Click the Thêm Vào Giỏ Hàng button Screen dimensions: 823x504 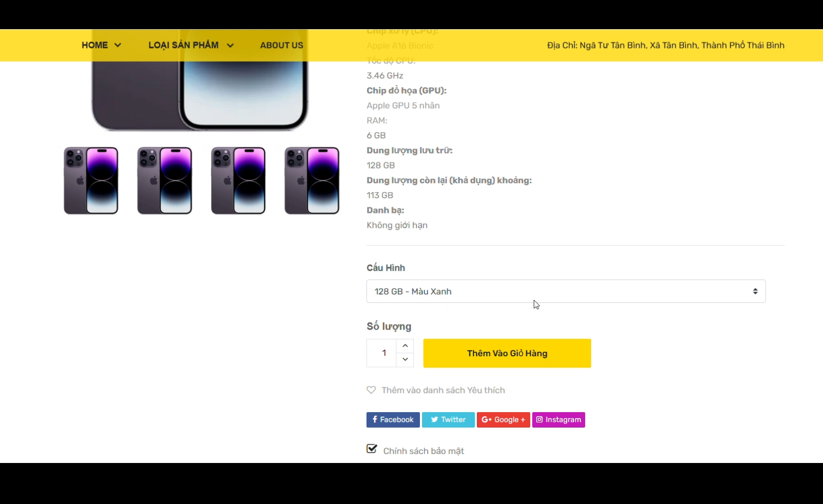click(x=507, y=353)
